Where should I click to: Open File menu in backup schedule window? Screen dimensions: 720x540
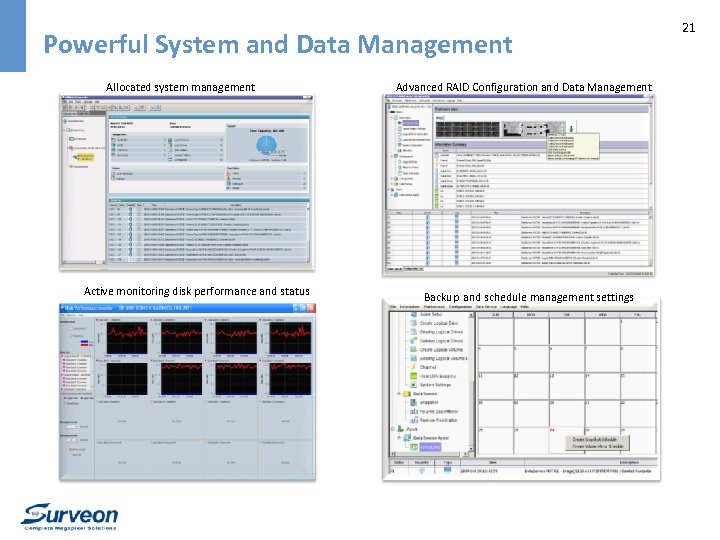[393, 307]
